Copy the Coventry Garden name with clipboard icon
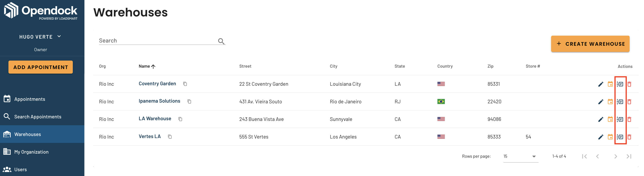644x176 pixels. tap(185, 84)
